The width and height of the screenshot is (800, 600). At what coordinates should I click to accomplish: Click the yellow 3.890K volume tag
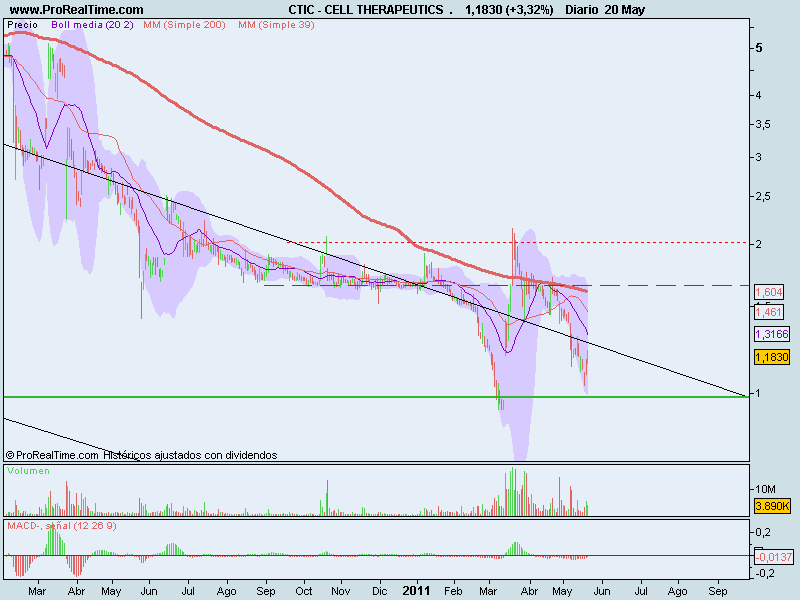point(772,506)
